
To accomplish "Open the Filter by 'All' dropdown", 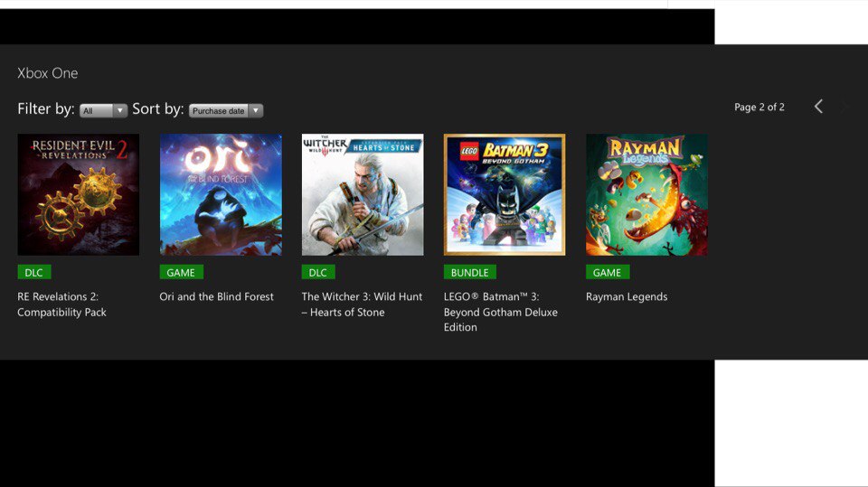I will coord(103,110).
